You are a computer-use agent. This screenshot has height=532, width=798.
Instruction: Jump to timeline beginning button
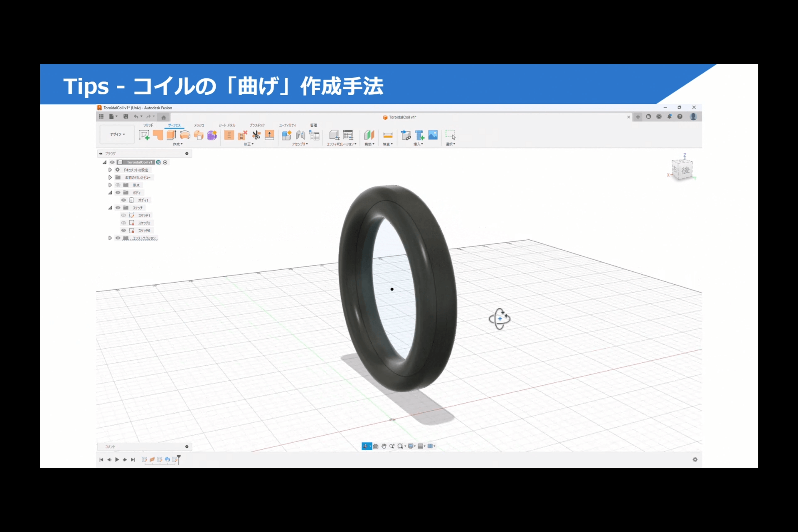(x=101, y=460)
